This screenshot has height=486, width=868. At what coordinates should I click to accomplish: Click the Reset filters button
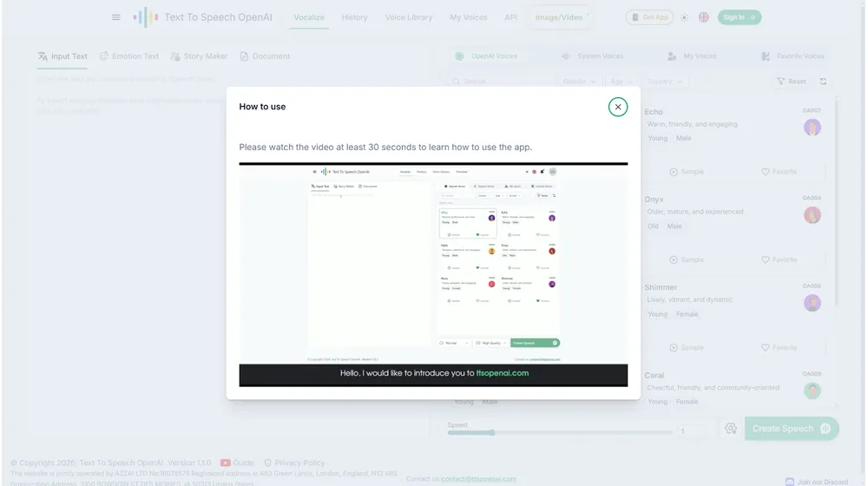click(792, 82)
